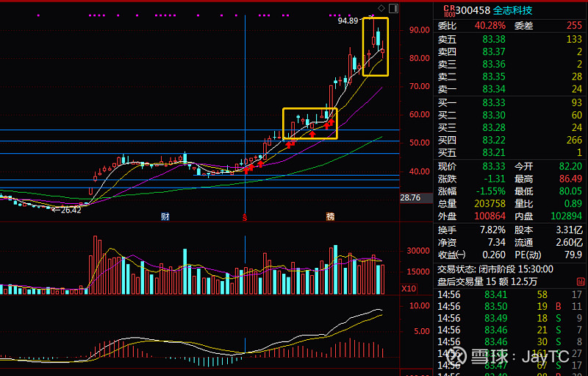588x376 pixels.
Task: Click the 内盘 value 102894
Action: (x=566, y=216)
